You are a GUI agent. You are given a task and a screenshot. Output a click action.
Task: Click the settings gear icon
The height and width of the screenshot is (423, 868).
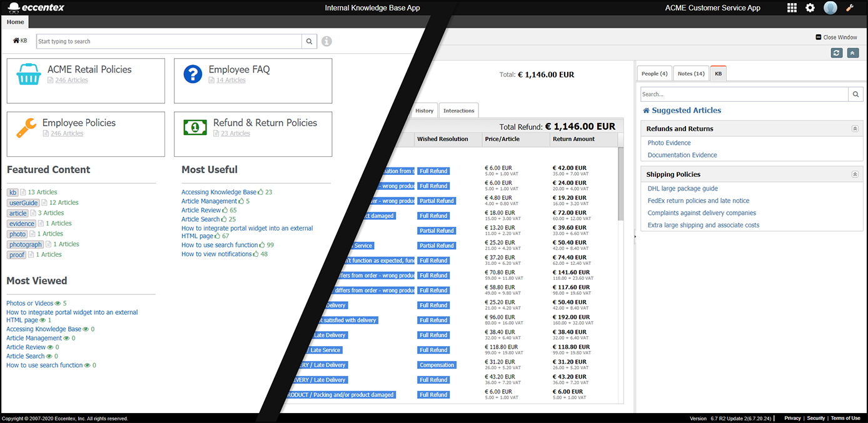810,7
